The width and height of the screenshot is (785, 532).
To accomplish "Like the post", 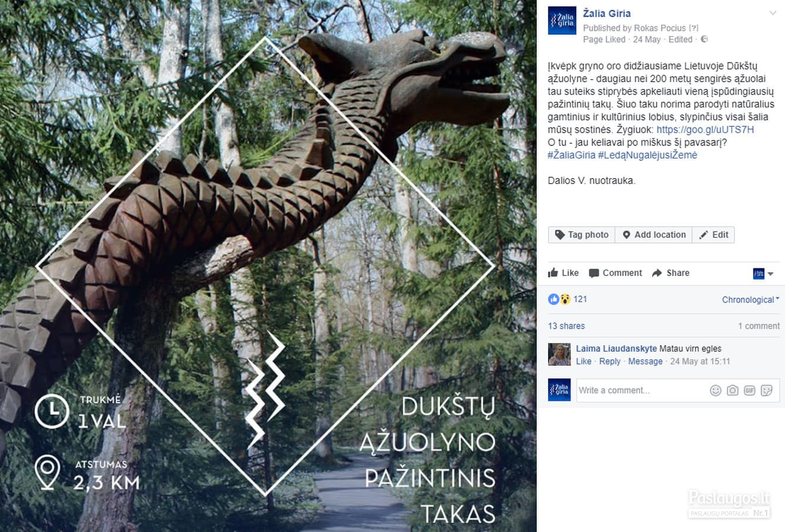I will (563, 273).
